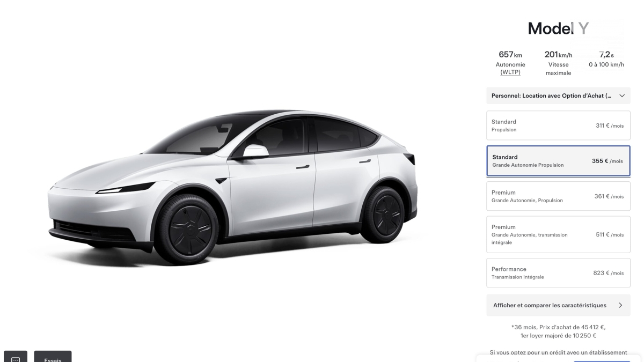This screenshot has width=644, height=362.
Task: Choose Premium transmission intégrale at 511 €/mois
Action: (x=558, y=234)
